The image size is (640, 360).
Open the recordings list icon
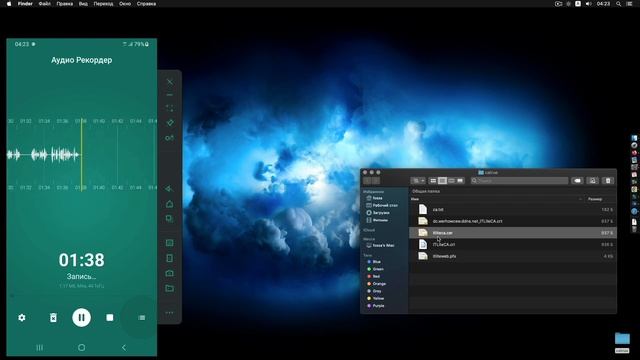(x=142, y=318)
